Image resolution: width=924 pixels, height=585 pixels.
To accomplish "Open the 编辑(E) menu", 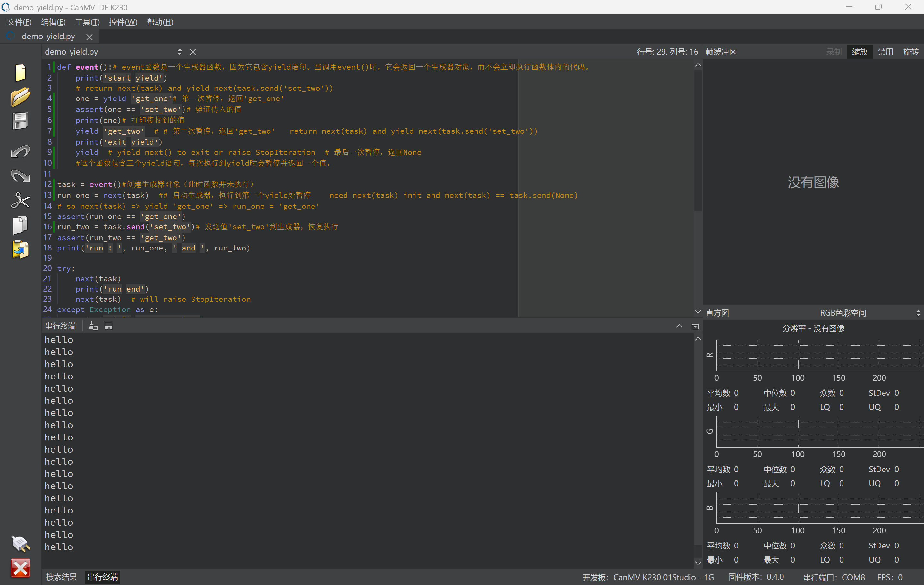I will (53, 22).
